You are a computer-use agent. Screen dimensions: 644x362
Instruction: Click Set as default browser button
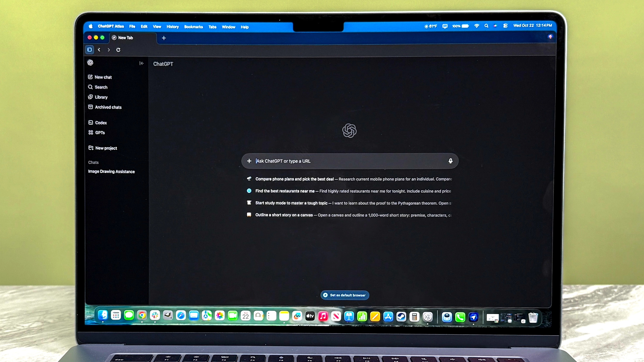click(x=345, y=295)
